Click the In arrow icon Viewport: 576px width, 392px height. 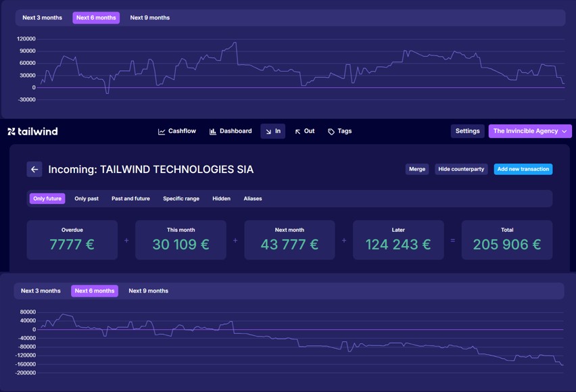268,132
